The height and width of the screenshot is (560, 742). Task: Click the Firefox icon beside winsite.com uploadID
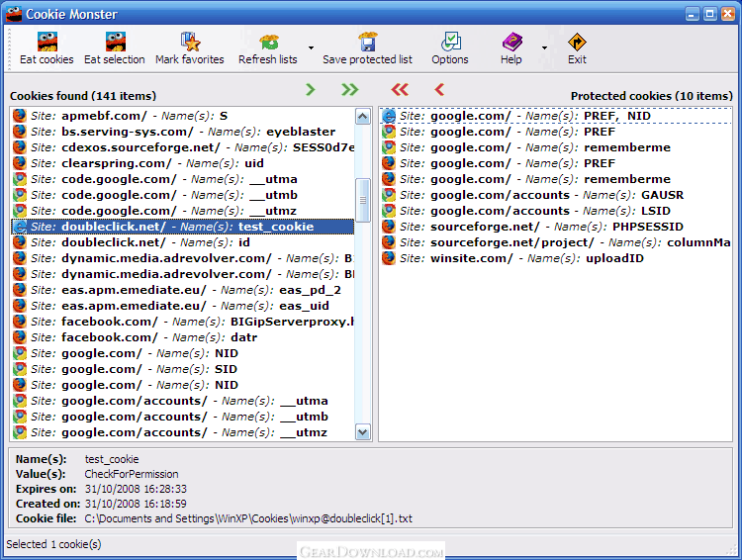[389, 258]
